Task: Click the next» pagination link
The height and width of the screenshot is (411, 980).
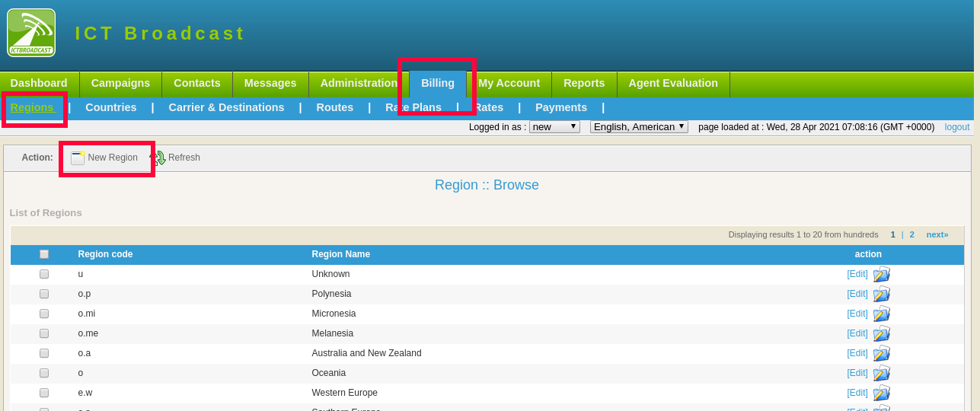Action: point(937,234)
